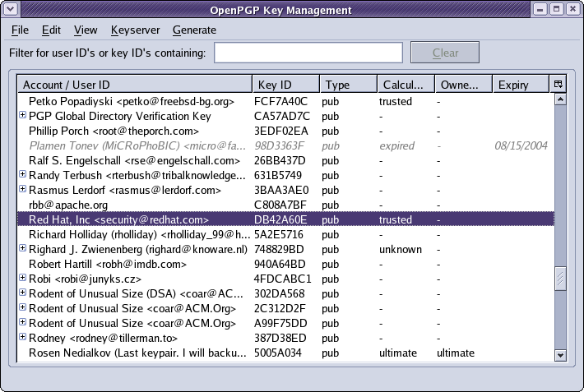Close the OpenPGP Key Management window
The image size is (584, 392).
pos(573,9)
